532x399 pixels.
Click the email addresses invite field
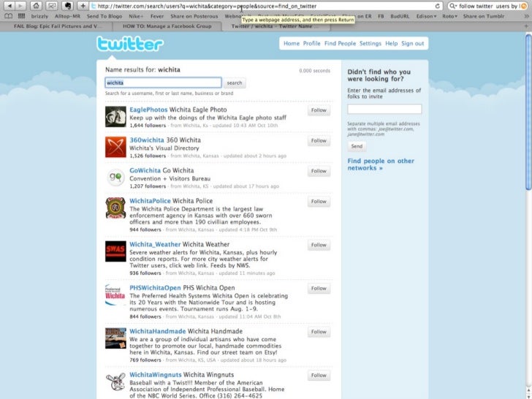pyautogui.click(x=384, y=109)
